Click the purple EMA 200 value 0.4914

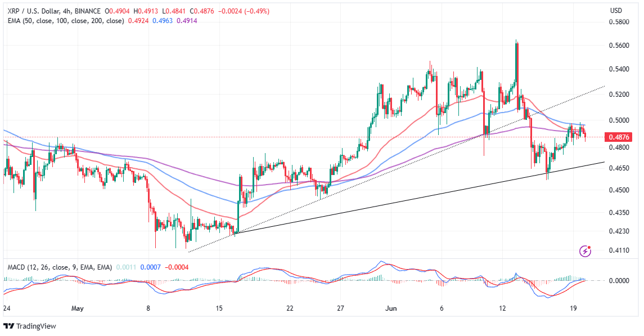tap(186, 20)
